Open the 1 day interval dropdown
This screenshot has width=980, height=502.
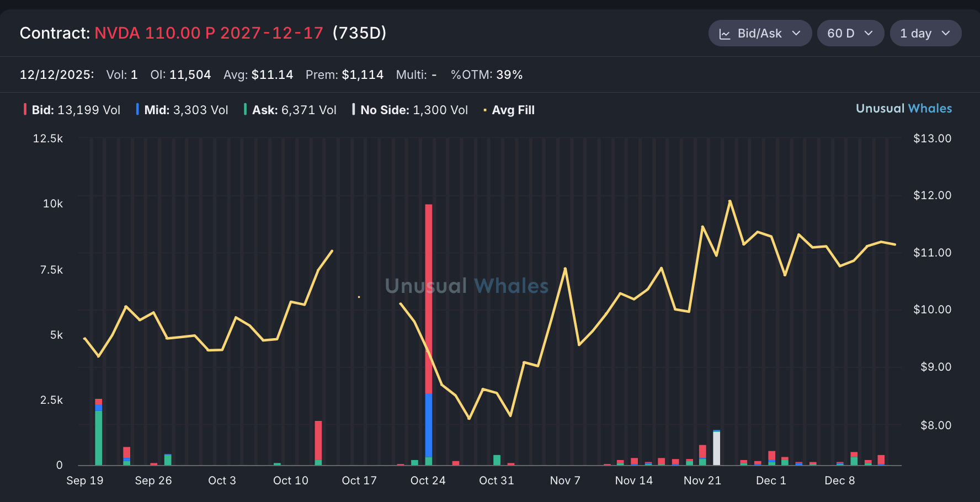click(925, 34)
